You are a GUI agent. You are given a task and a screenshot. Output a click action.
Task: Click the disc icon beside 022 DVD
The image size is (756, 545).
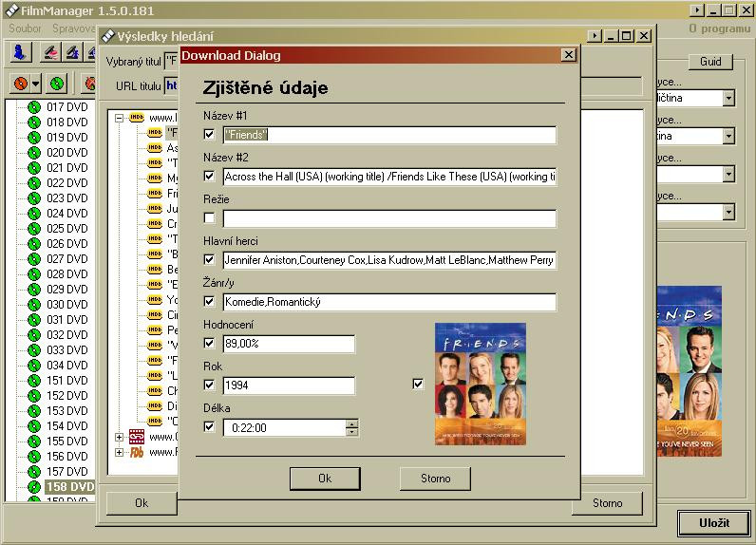pyautogui.click(x=34, y=183)
